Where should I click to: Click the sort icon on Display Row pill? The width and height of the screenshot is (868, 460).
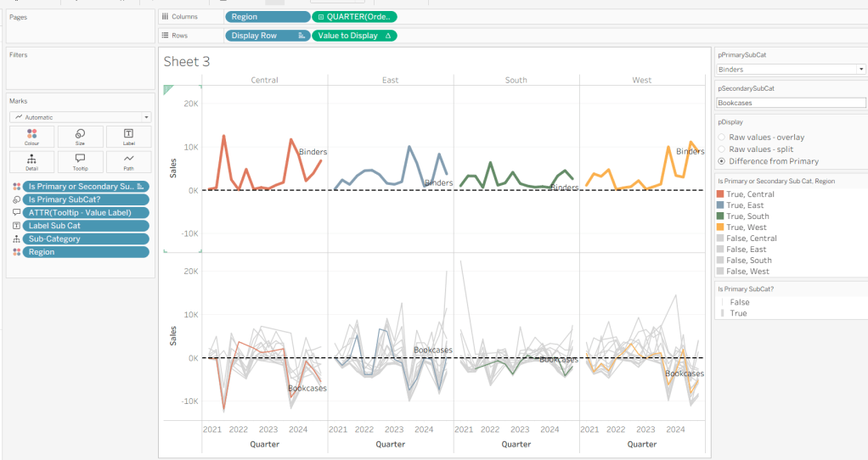[x=301, y=36]
